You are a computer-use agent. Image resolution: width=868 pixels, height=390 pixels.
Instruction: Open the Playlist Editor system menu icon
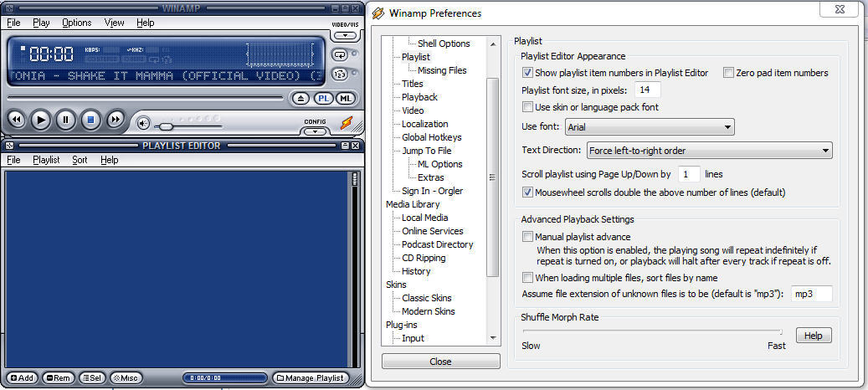[x=9, y=146]
